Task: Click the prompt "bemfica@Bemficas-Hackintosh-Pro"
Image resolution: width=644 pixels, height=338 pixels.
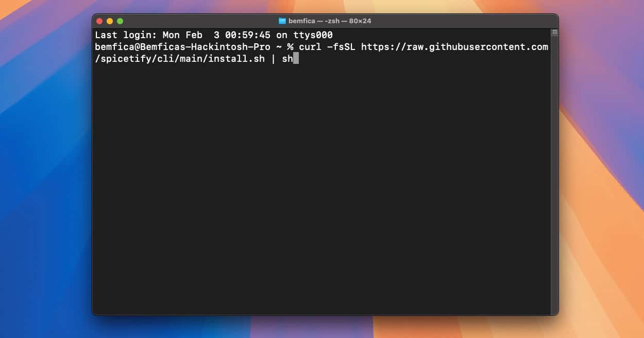Action: tap(182, 47)
